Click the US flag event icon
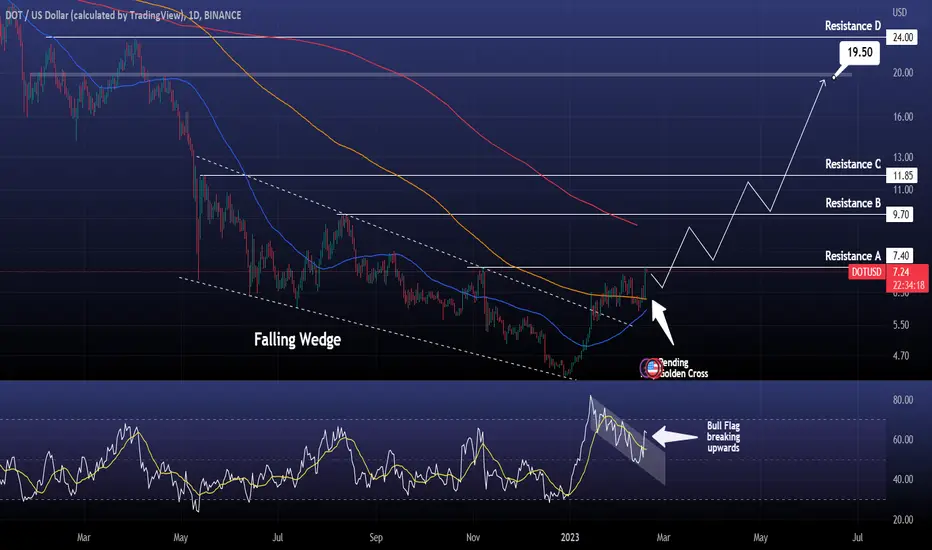The image size is (932, 550). [x=652, y=369]
